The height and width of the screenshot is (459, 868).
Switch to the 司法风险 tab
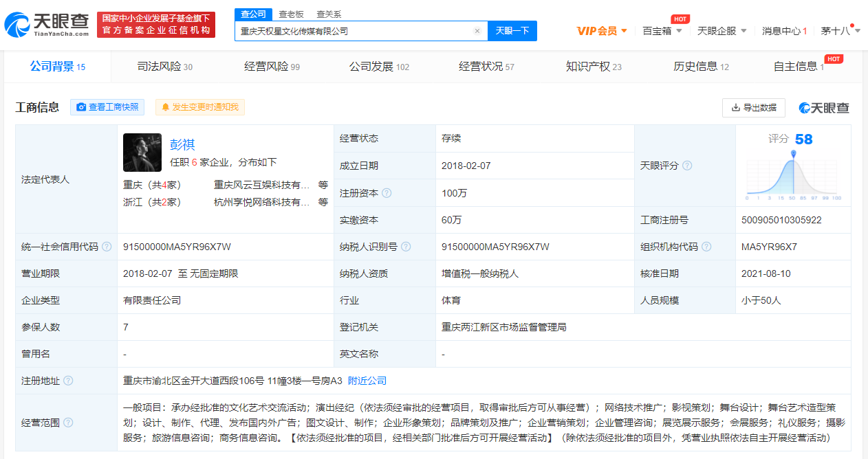165,67
